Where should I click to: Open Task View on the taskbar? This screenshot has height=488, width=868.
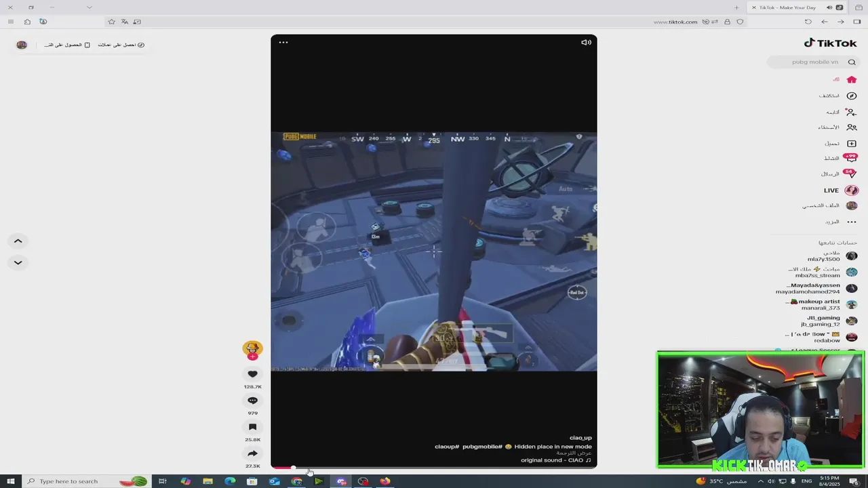(x=163, y=481)
